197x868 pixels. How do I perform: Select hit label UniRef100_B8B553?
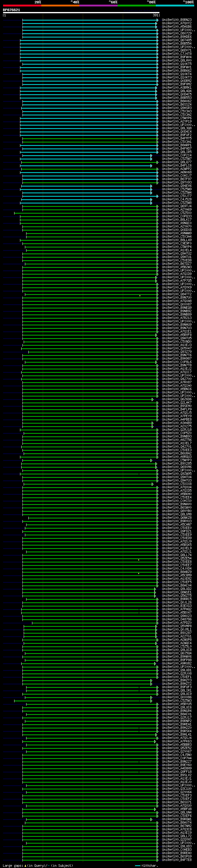pyautogui.click(x=177, y=98)
